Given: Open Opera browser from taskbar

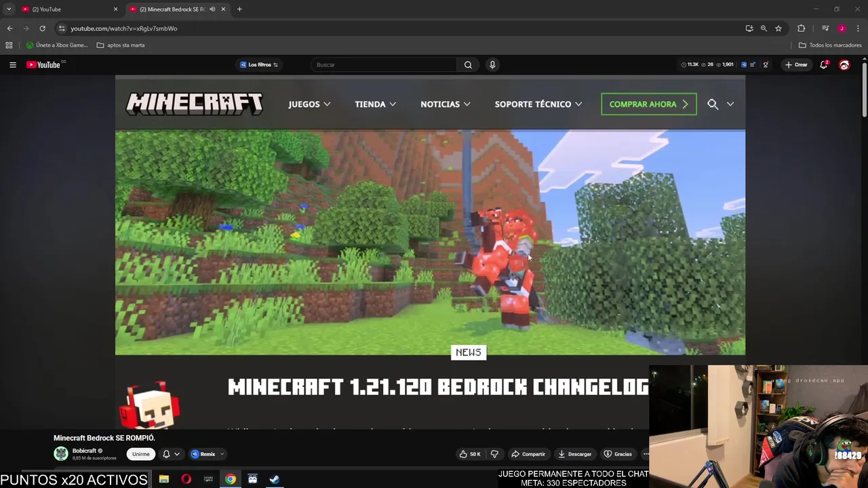Looking at the screenshot, I should (x=186, y=479).
